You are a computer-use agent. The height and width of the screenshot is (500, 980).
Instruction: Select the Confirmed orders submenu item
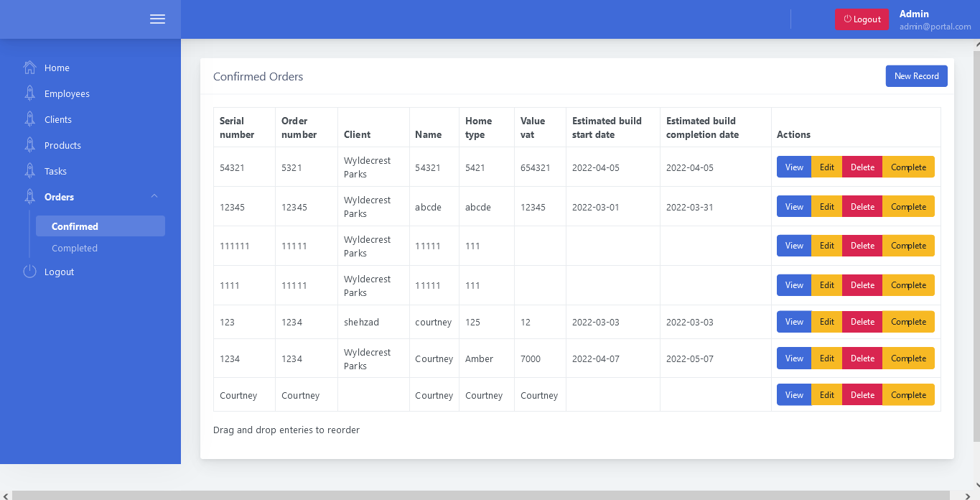(75, 226)
